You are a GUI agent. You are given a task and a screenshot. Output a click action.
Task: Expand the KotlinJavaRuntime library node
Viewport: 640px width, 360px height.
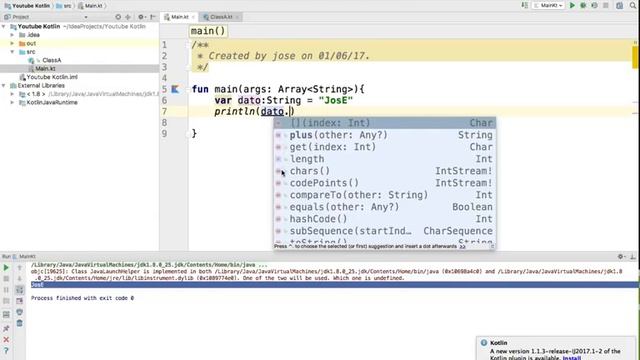(x=12, y=102)
